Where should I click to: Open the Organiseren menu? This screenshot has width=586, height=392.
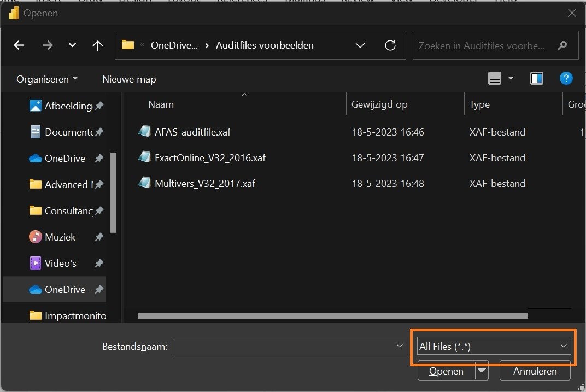coord(47,79)
